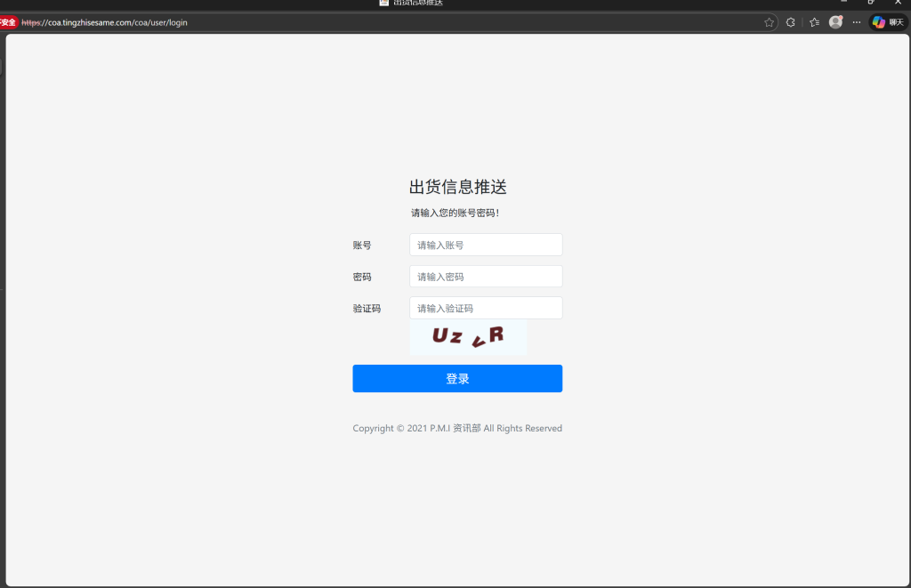Open the three-dot settings and more menu
The width and height of the screenshot is (911, 588).
857,22
